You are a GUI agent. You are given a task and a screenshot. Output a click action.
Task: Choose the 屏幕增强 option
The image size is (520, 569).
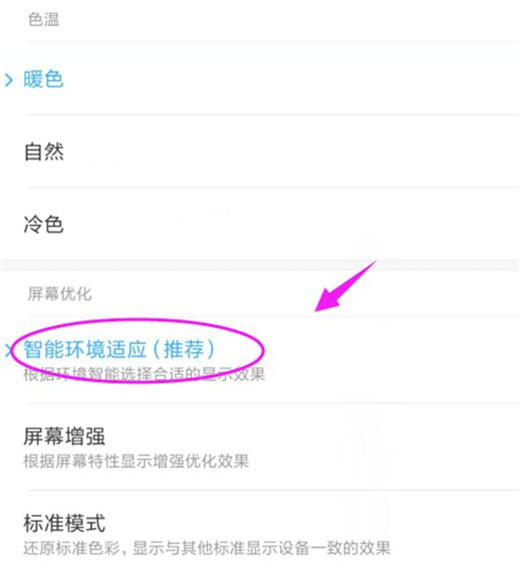[260, 447]
